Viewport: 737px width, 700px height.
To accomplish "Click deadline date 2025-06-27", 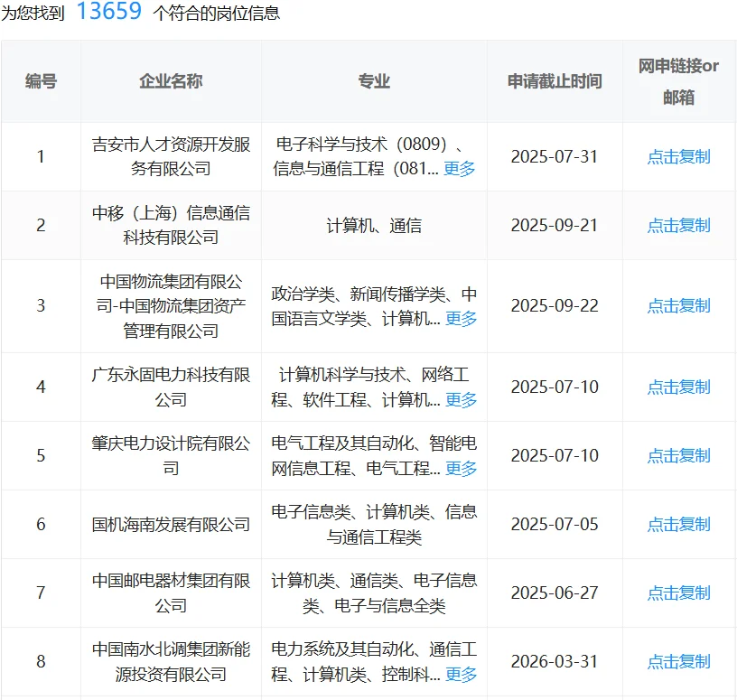I will [x=555, y=593].
